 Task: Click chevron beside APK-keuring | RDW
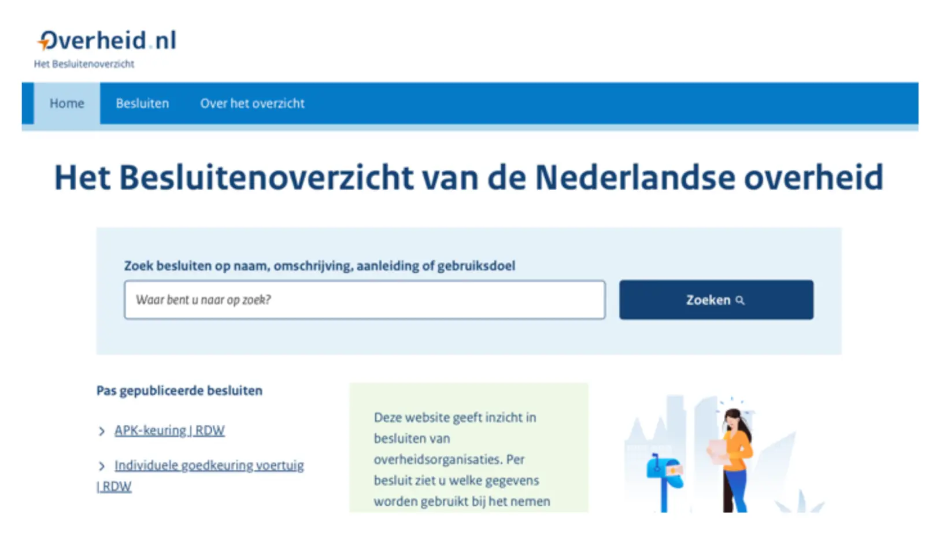coord(102,431)
